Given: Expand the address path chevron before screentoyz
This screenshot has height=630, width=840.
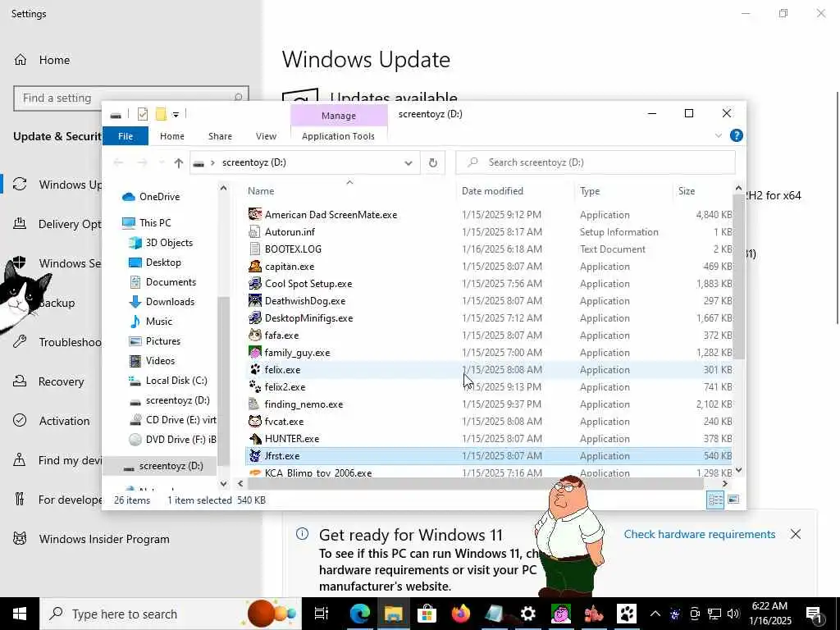Looking at the screenshot, I should pos(212,162).
